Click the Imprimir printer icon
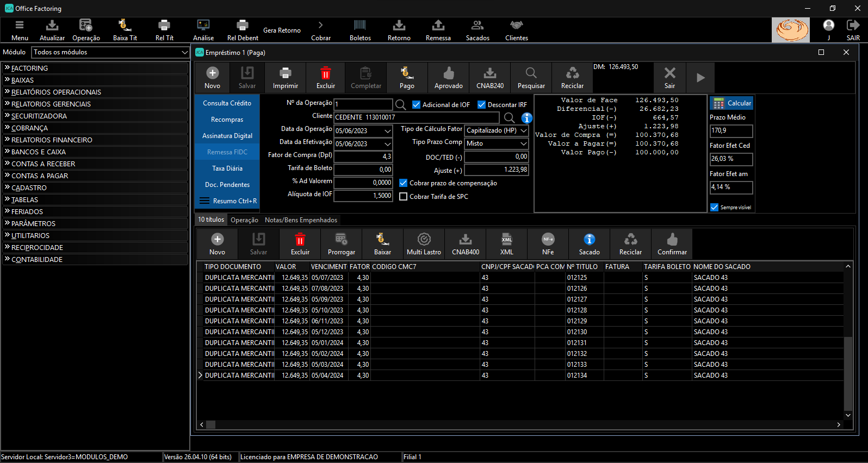868x463 pixels. point(285,73)
